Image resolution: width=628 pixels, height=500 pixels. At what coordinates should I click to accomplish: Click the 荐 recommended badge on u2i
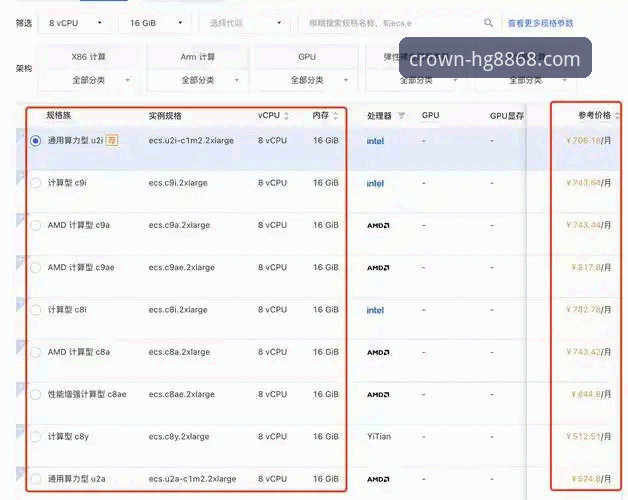[x=112, y=140]
